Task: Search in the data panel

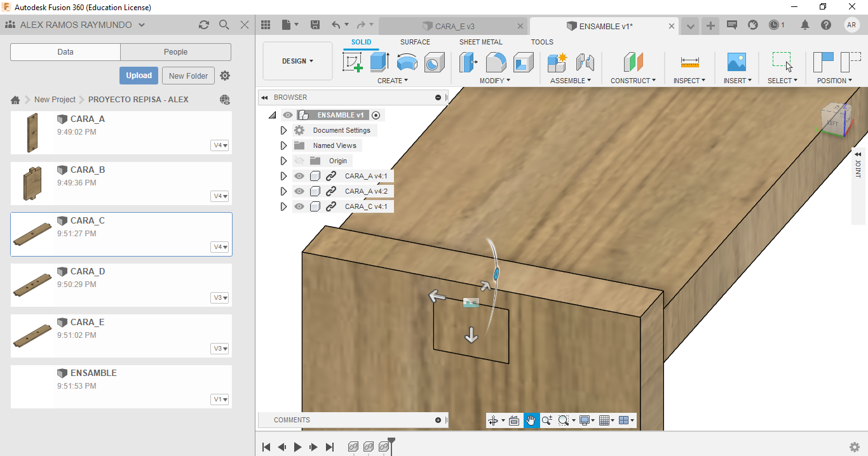Action: [x=224, y=25]
